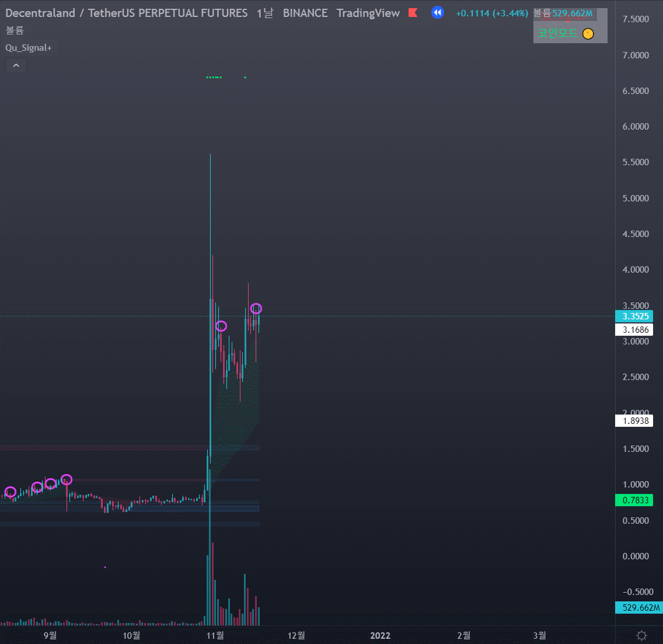
Task: Click the 9월 time axis label
Action: point(50,635)
